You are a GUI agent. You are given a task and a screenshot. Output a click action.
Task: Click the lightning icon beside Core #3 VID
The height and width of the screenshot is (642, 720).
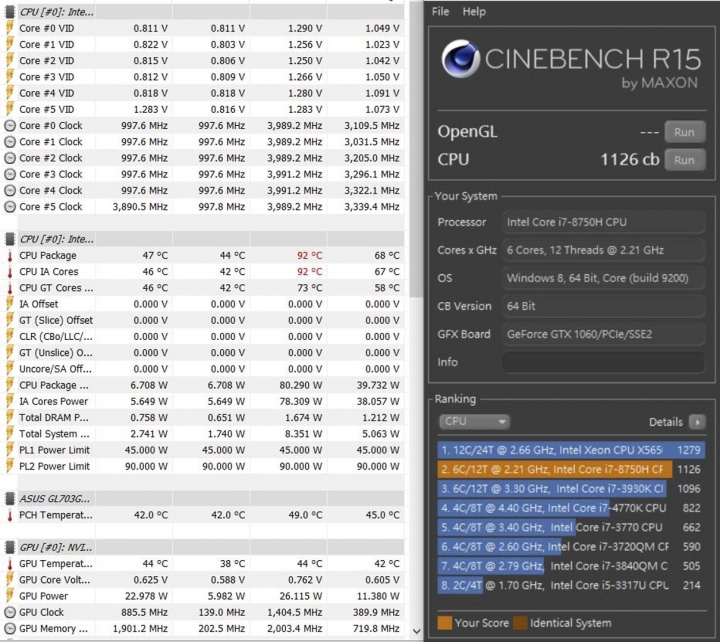click(x=10, y=77)
